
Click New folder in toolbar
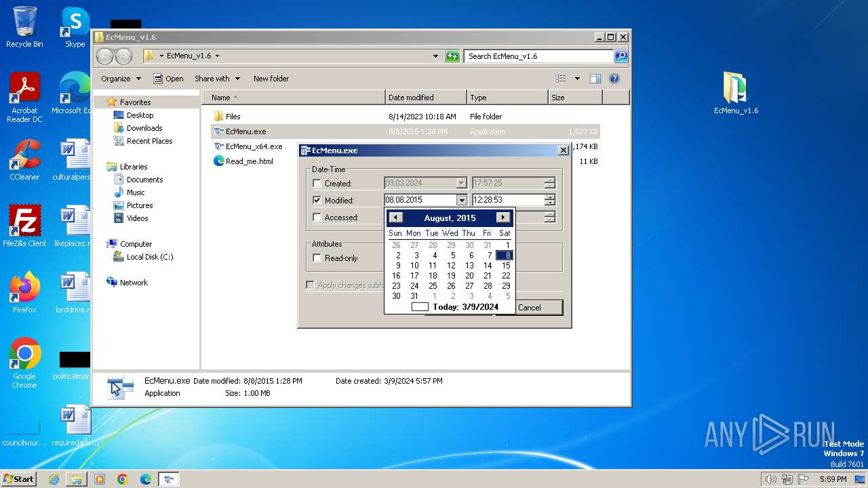(271, 79)
